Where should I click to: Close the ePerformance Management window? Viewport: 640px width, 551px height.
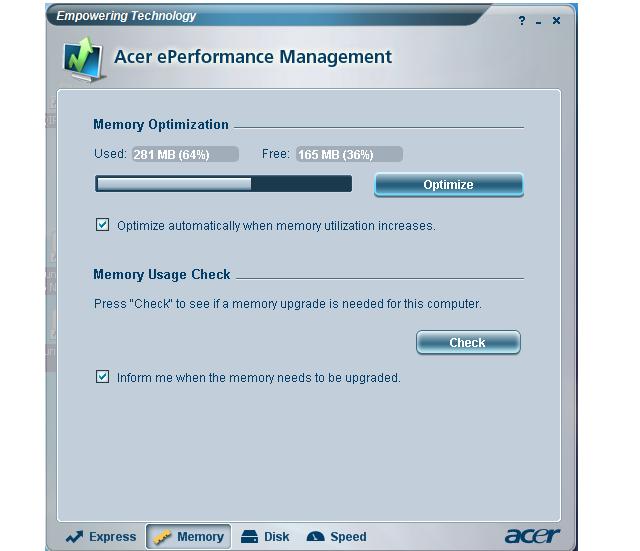[556, 20]
